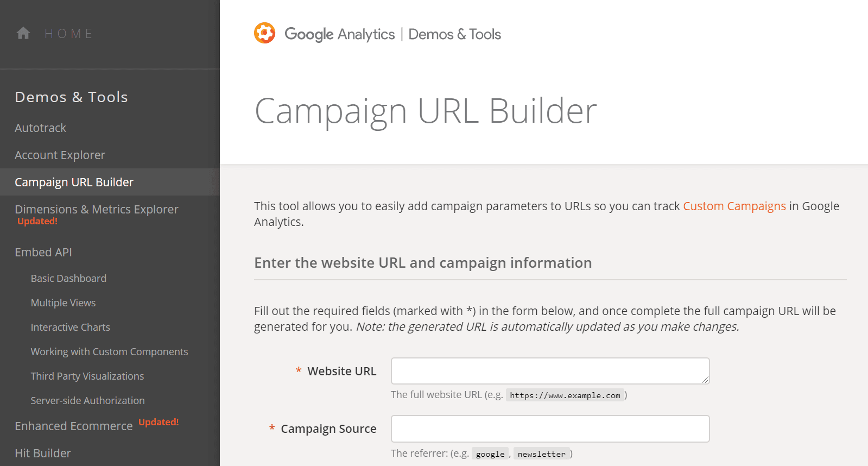
Task: Open Working with Custom Components
Action: pos(109,352)
